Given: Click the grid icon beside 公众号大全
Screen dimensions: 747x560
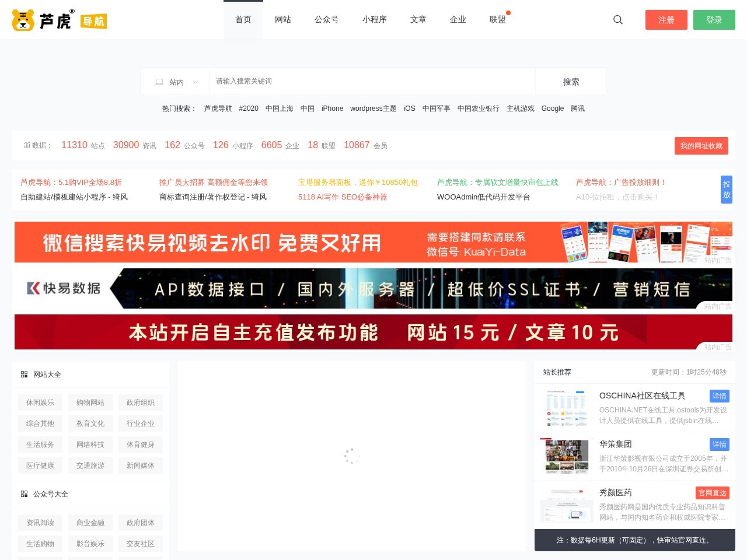Looking at the screenshot, I should (25, 494).
